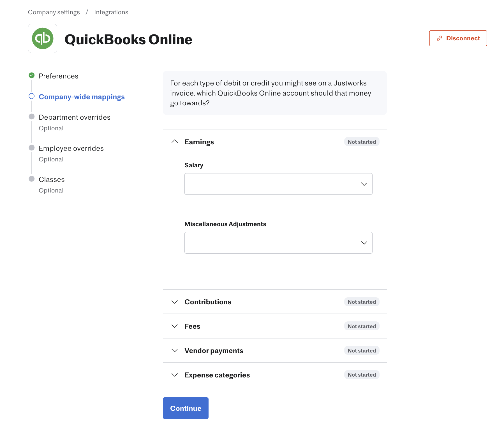
Task: Select Department overrides in sidebar
Action: (x=75, y=117)
